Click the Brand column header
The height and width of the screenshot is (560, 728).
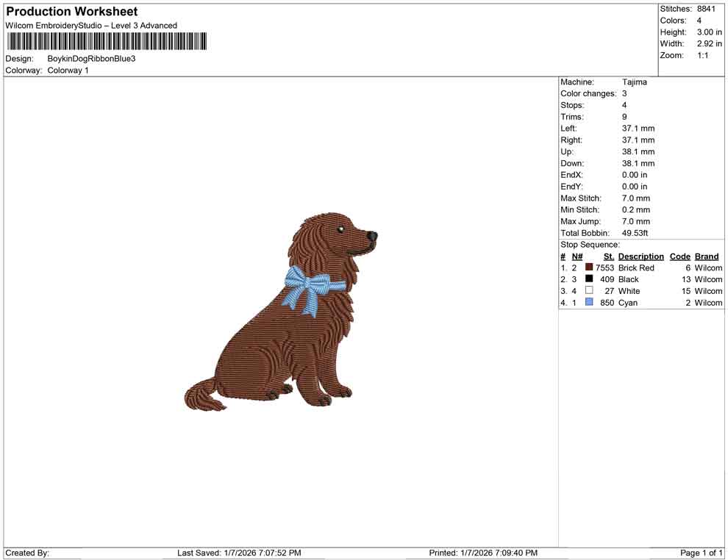coord(706,256)
